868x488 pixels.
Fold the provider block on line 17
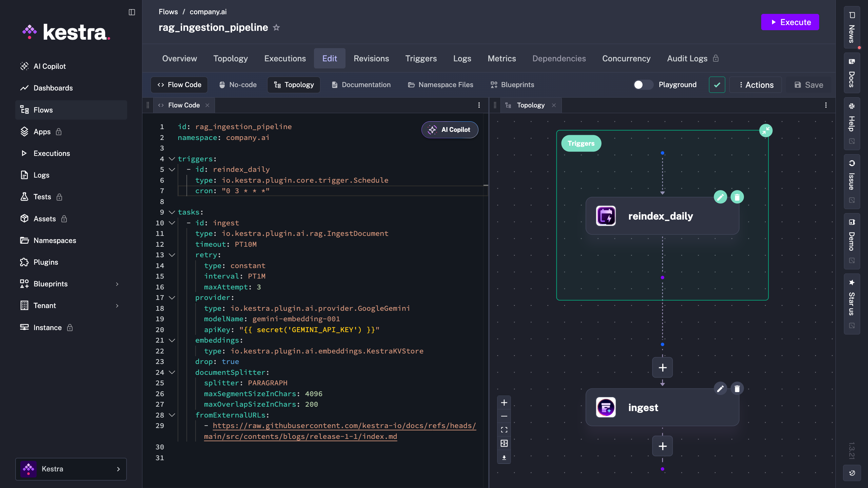[x=172, y=298]
